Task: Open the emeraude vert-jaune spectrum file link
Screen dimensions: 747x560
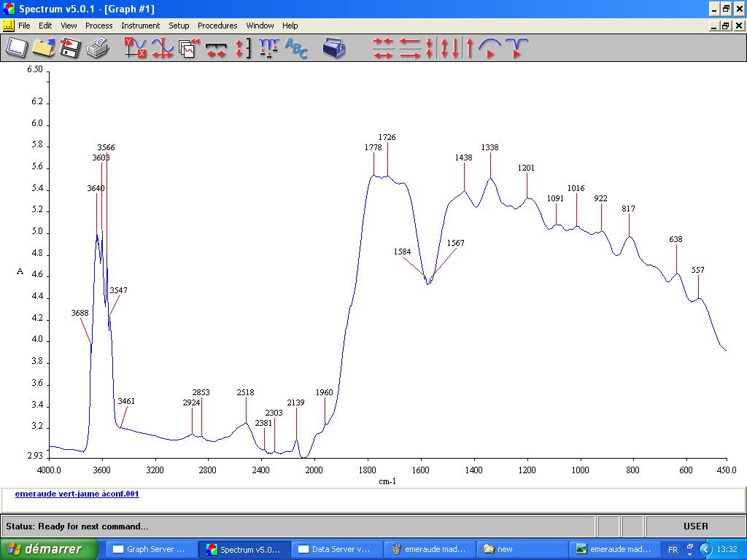Action: coord(77,494)
